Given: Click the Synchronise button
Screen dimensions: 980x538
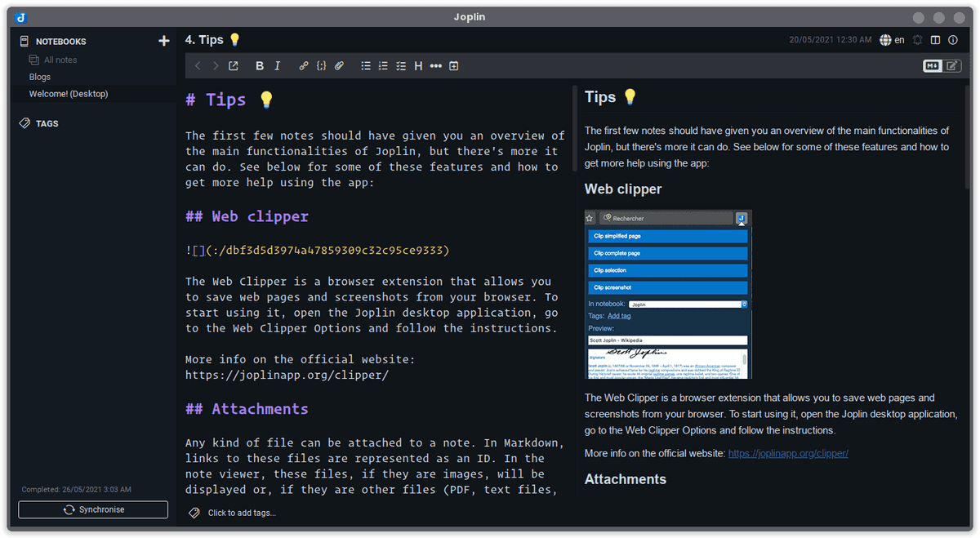Looking at the screenshot, I should 93,509.
